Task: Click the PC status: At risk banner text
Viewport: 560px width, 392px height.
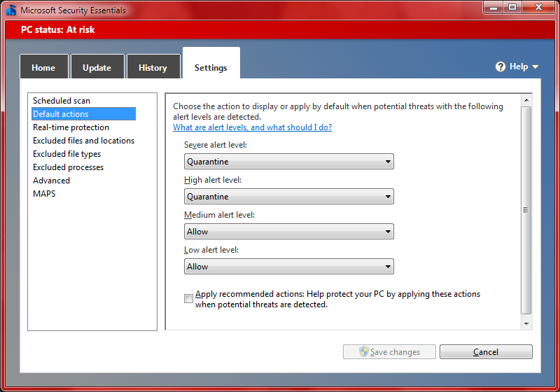Action: tap(58, 29)
